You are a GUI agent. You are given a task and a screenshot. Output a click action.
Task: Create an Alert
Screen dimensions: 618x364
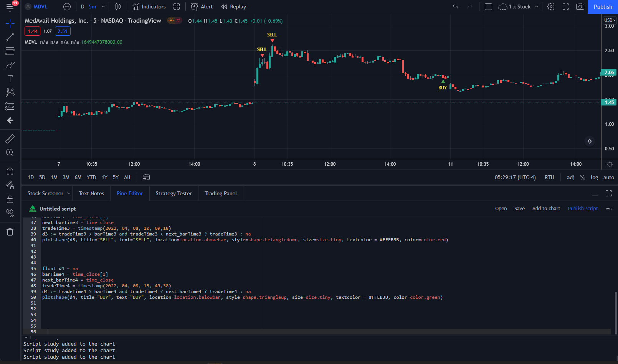click(202, 7)
